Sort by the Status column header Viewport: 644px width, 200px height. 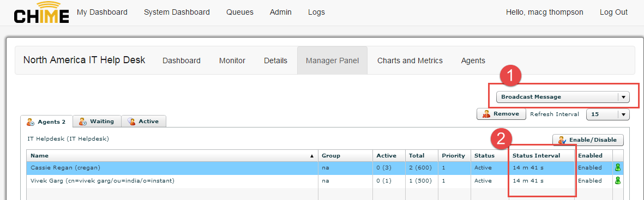pyautogui.click(x=490, y=156)
